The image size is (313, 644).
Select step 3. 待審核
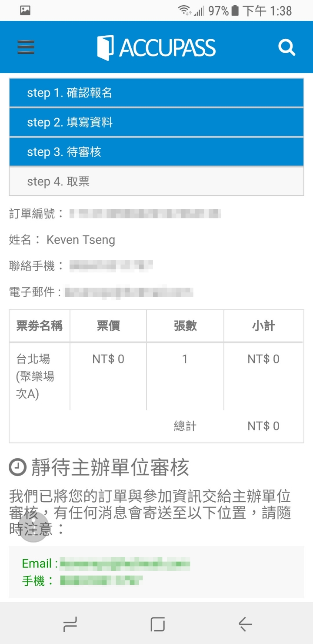156,152
